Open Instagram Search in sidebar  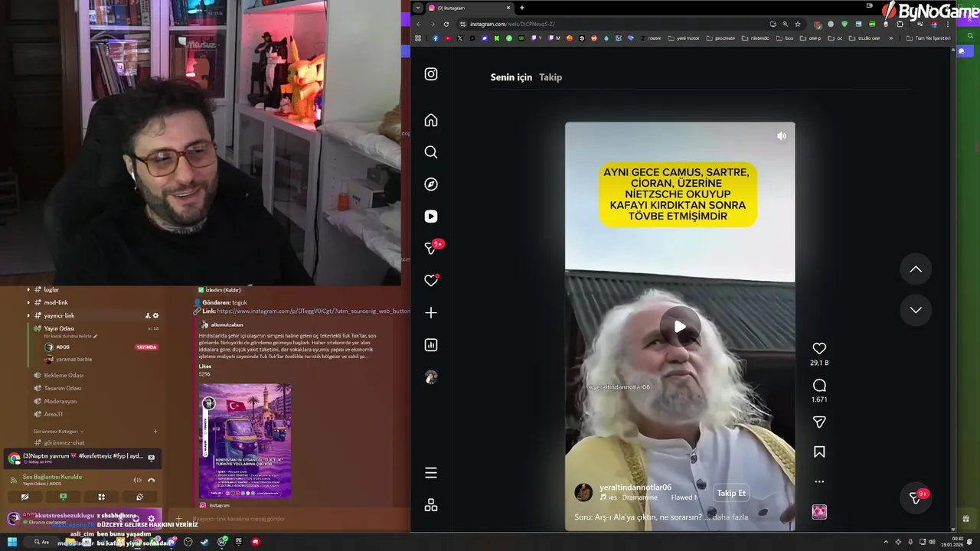coord(431,152)
